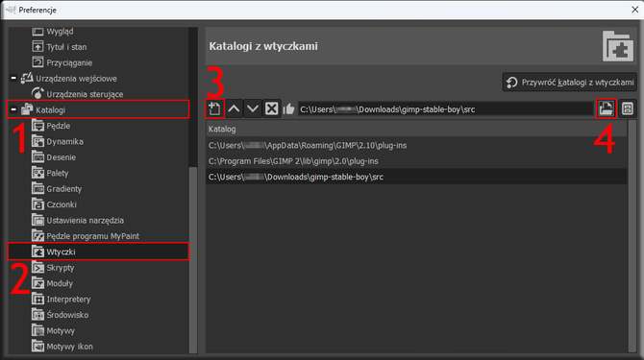The image size is (644, 360).
Task: Click the Palety folder icon
Action: (x=37, y=173)
